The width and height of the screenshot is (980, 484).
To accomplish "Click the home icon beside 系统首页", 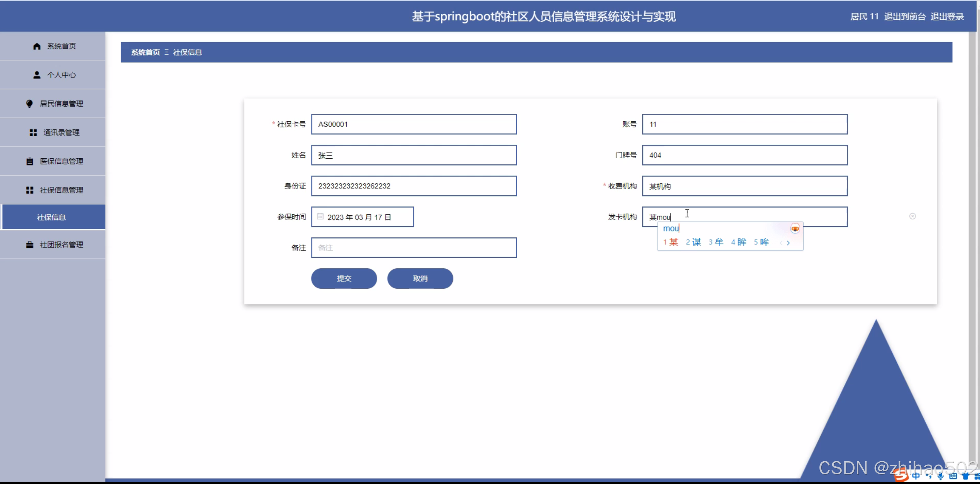I will (x=37, y=46).
